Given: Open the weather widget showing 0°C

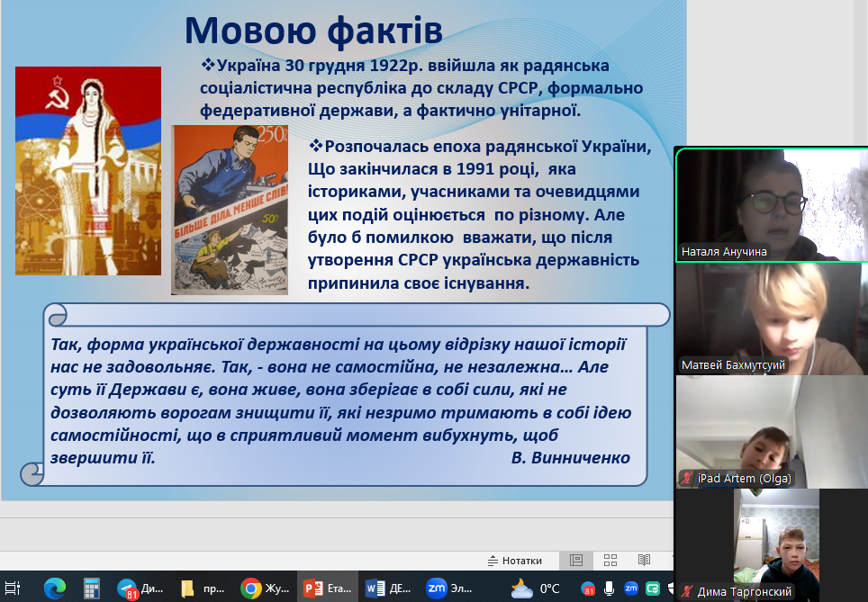Looking at the screenshot, I should click(536, 589).
